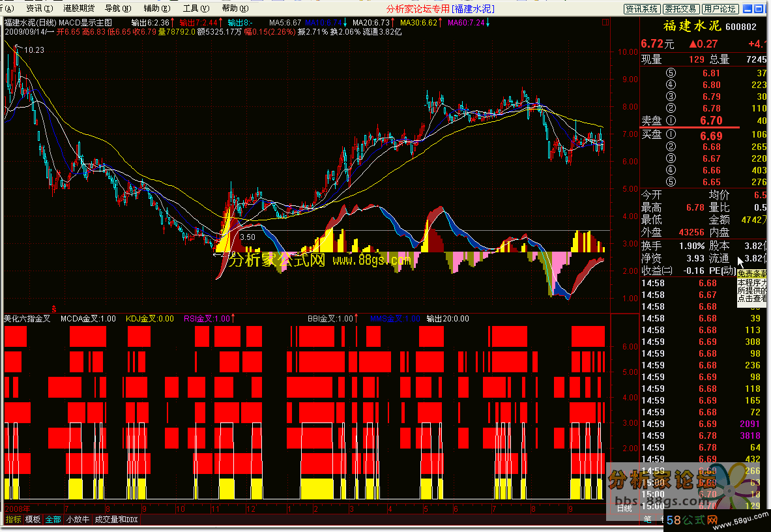Click the MCDA金叉:1.00 label

(x=88, y=319)
